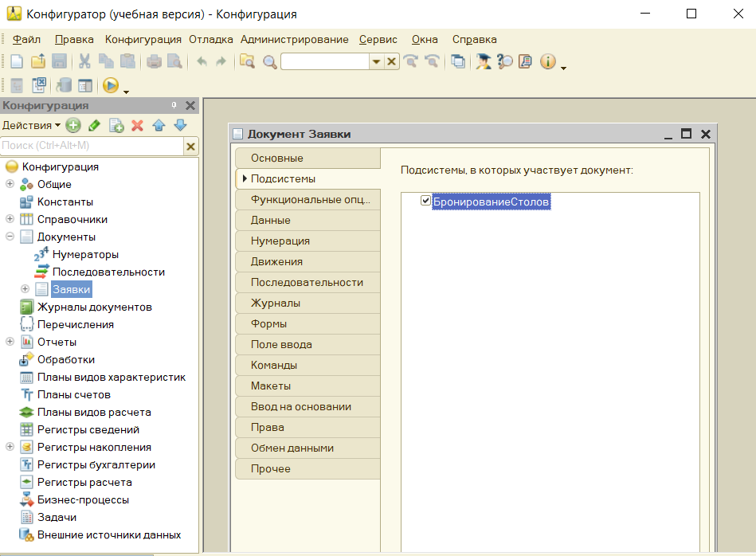Start debugging with the yellow play icon

tap(110, 85)
